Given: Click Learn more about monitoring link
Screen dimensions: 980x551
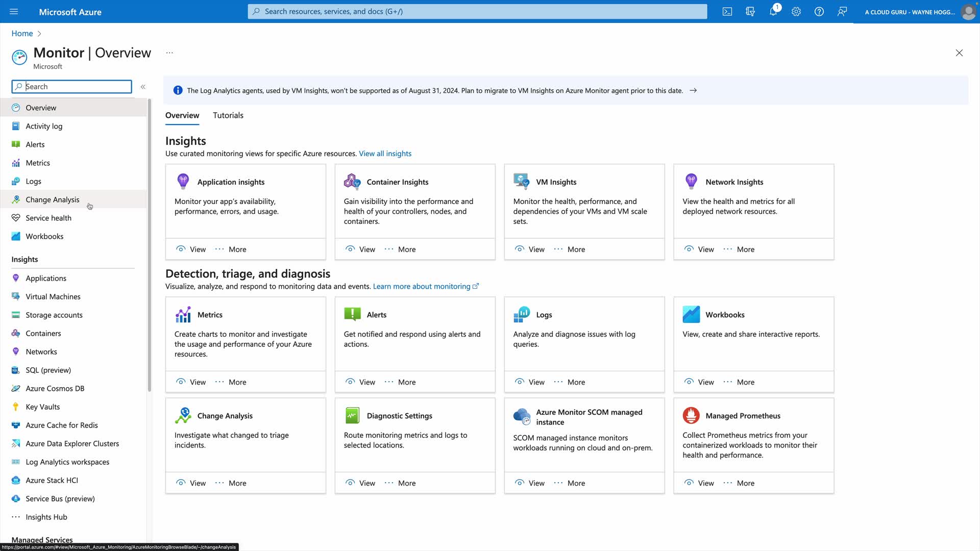Looking at the screenshot, I should tap(422, 286).
